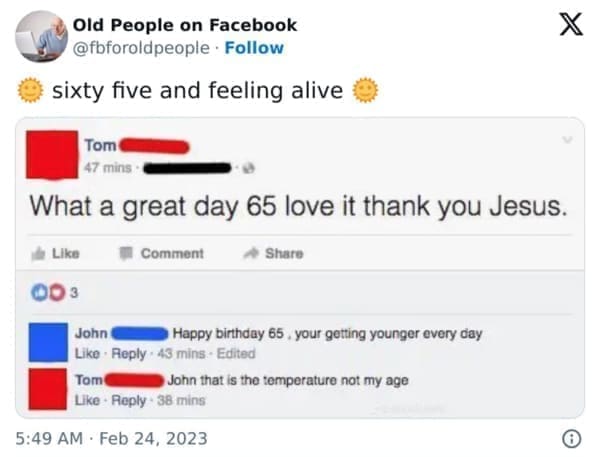Click the Share arrow icon
The image size is (600, 457).
tap(253, 254)
